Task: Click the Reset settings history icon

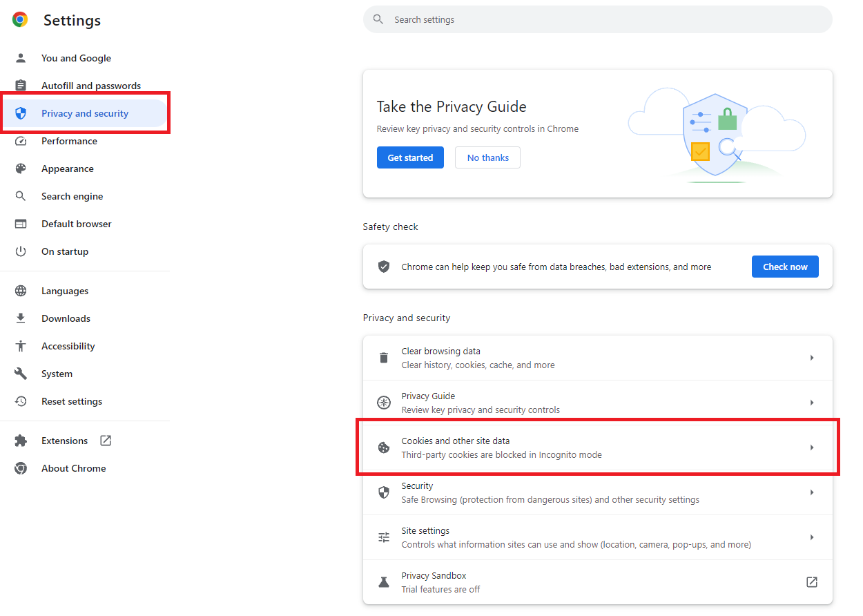Action: tap(21, 401)
